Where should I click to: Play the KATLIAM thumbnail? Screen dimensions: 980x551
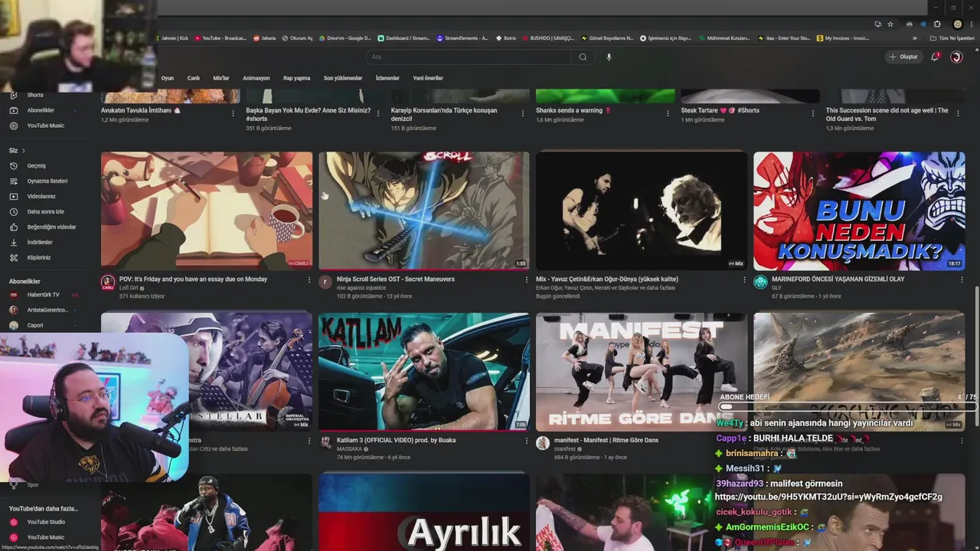pyautogui.click(x=424, y=372)
